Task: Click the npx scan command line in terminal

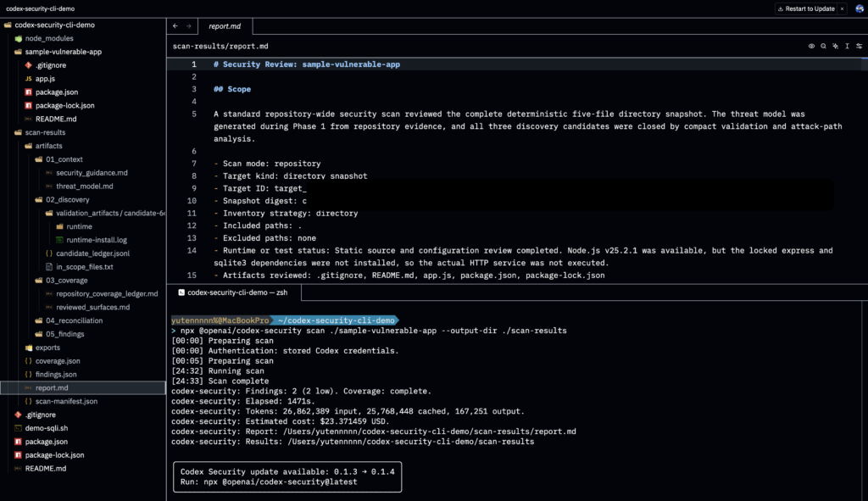Action: tap(374, 331)
